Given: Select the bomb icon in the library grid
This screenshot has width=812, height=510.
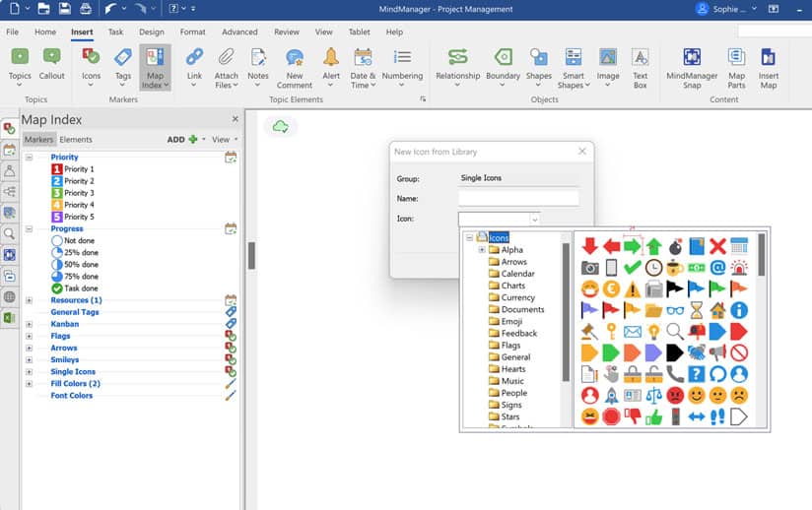Looking at the screenshot, I should point(675,246).
